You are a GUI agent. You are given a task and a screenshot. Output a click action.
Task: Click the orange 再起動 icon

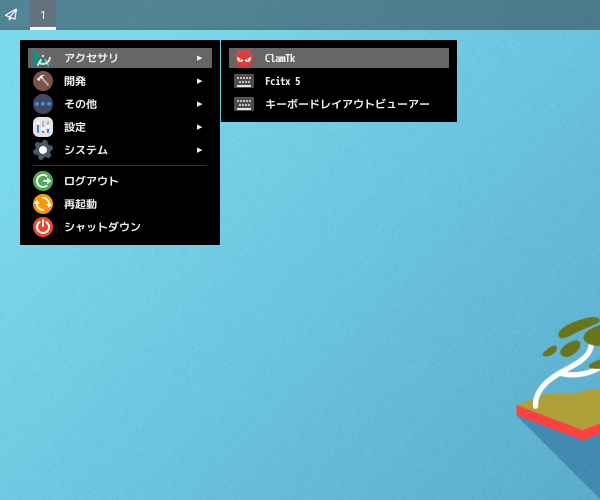coord(43,204)
